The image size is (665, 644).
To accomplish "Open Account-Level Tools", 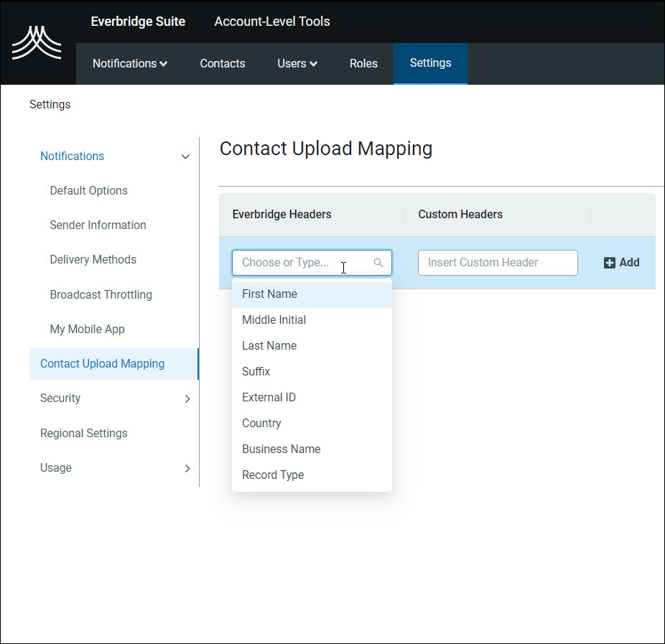I will 272,22.
